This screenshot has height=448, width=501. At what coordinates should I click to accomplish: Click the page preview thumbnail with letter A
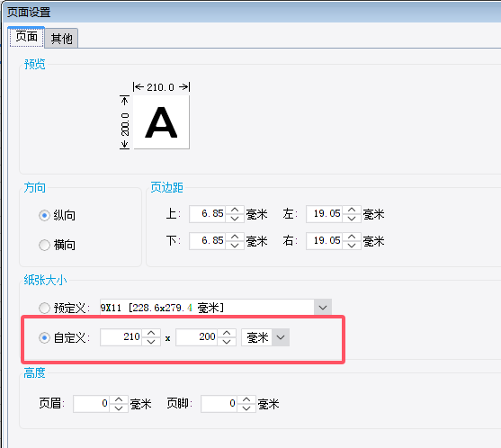pos(161,122)
